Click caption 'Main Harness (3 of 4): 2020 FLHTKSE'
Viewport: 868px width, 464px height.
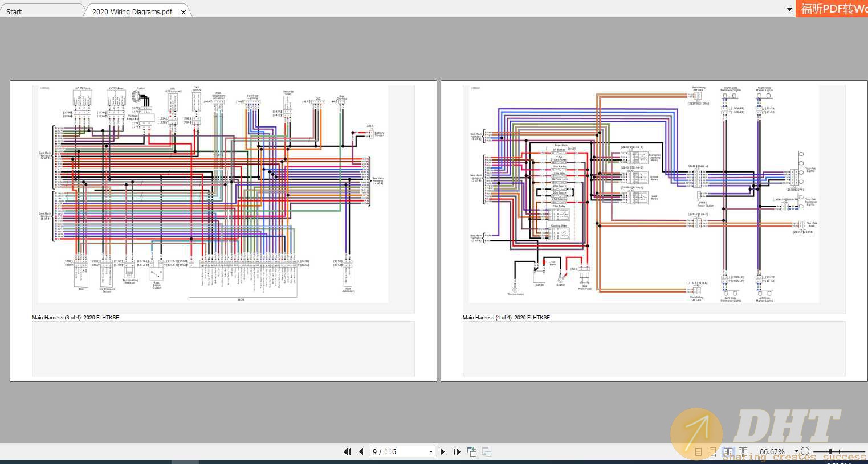(x=75, y=318)
